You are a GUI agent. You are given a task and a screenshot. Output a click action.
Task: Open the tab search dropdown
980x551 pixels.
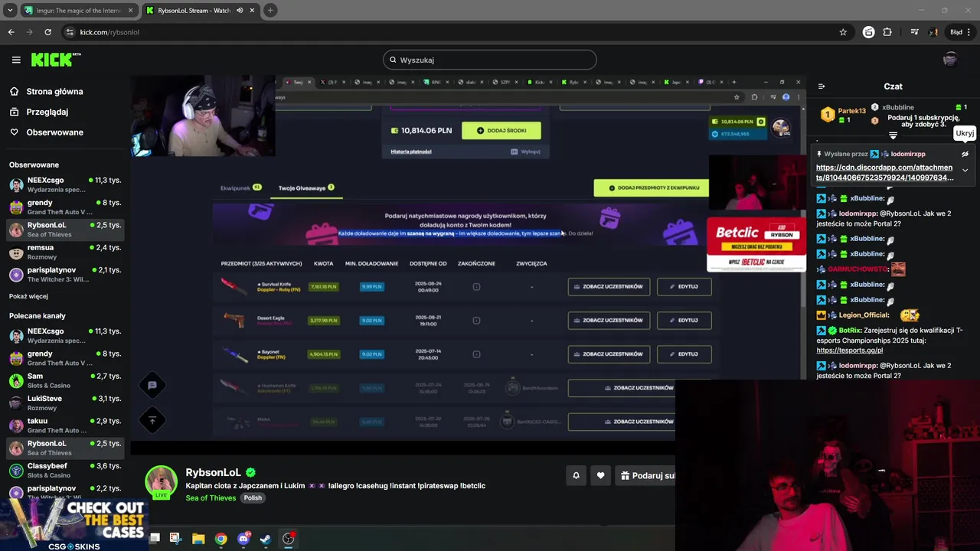tap(10, 11)
